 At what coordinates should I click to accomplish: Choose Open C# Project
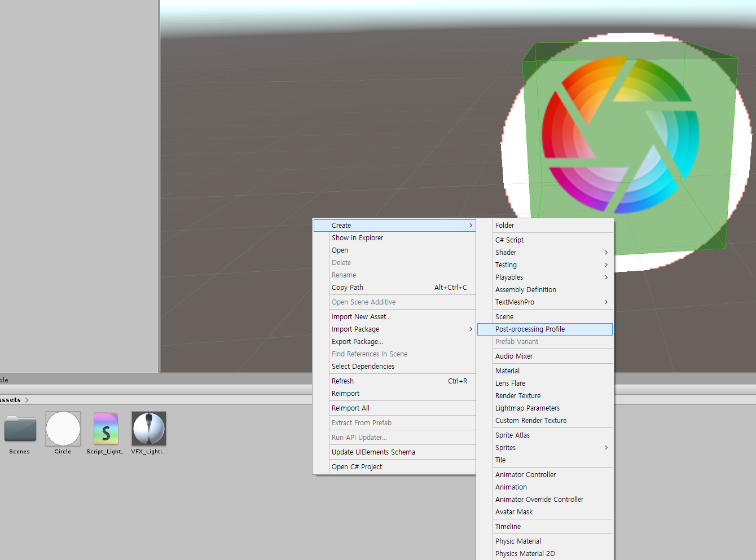[x=394, y=467]
